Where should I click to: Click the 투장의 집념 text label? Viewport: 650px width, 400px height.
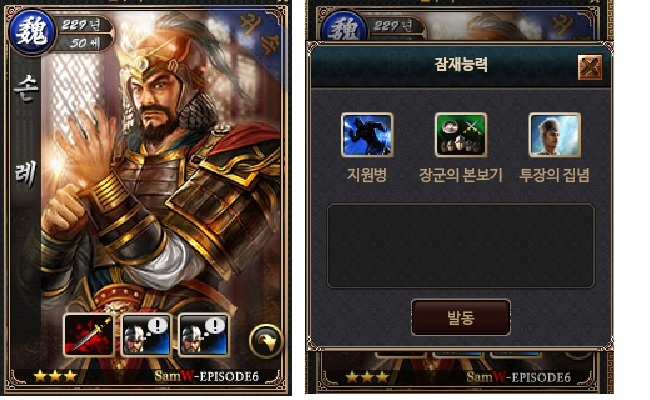pyautogui.click(x=555, y=175)
